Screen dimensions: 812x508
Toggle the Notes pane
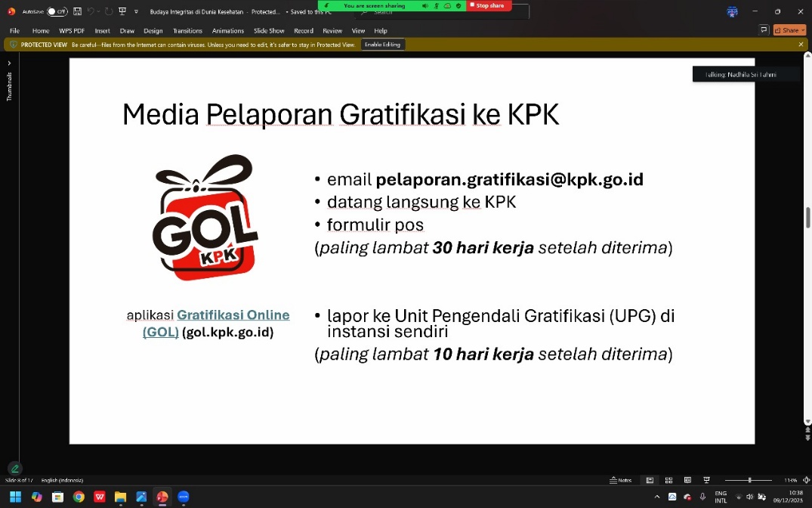coord(620,480)
